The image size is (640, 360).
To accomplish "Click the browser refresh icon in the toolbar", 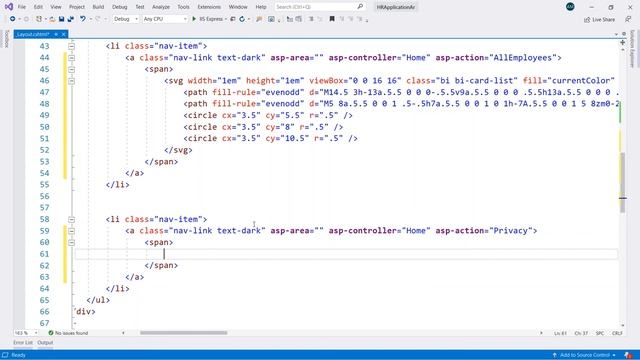I will click(242, 19).
